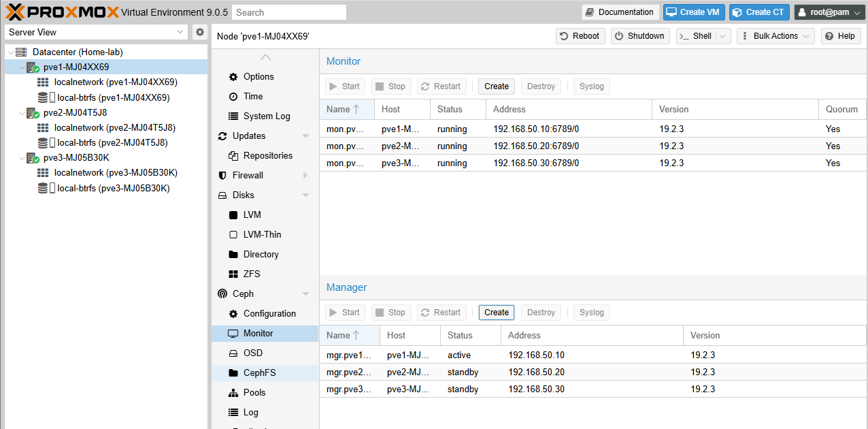Select standby manager row 192.168.50.30
868x429 pixels.
coord(593,390)
